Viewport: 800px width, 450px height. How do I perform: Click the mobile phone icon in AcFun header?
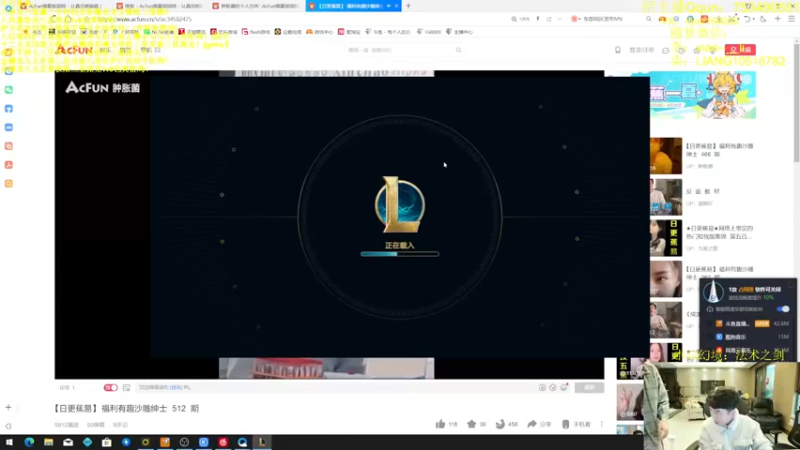tap(617, 50)
